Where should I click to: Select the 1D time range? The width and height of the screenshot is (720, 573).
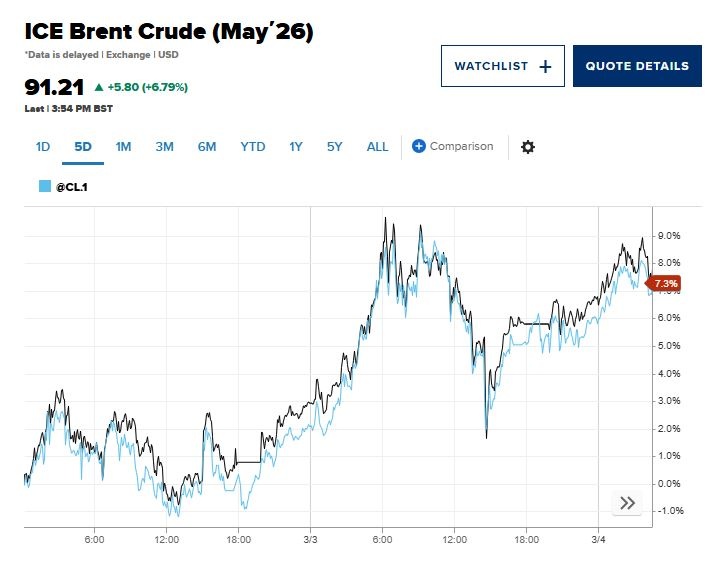(43, 147)
